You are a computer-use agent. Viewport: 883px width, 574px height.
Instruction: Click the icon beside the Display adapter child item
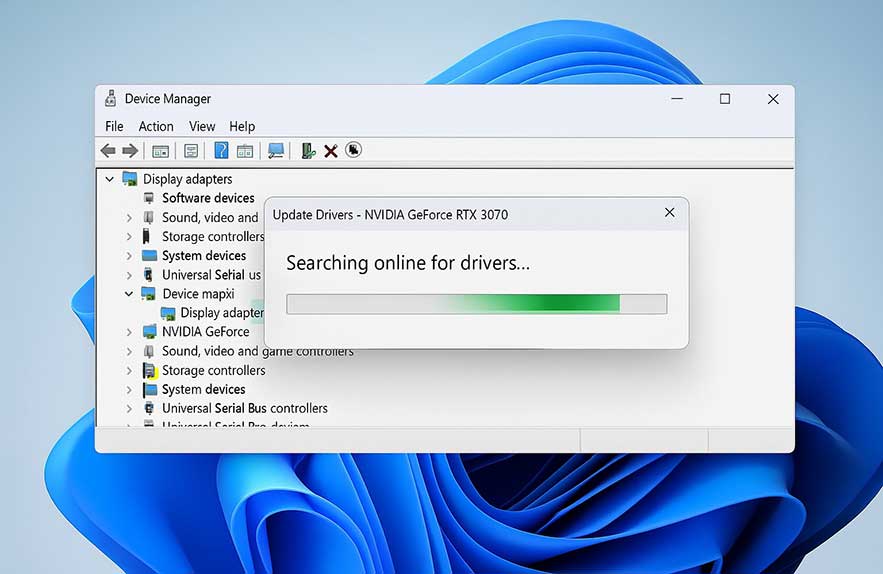(168, 313)
